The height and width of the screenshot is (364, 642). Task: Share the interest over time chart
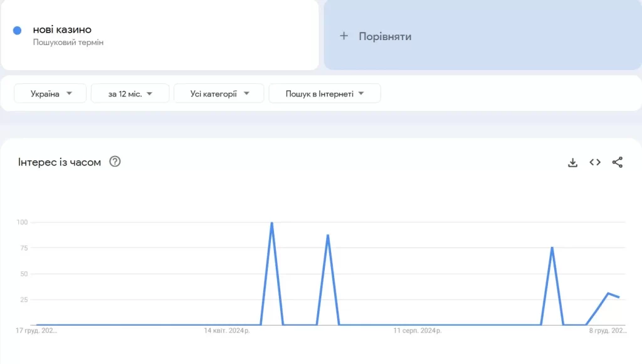pyautogui.click(x=618, y=162)
